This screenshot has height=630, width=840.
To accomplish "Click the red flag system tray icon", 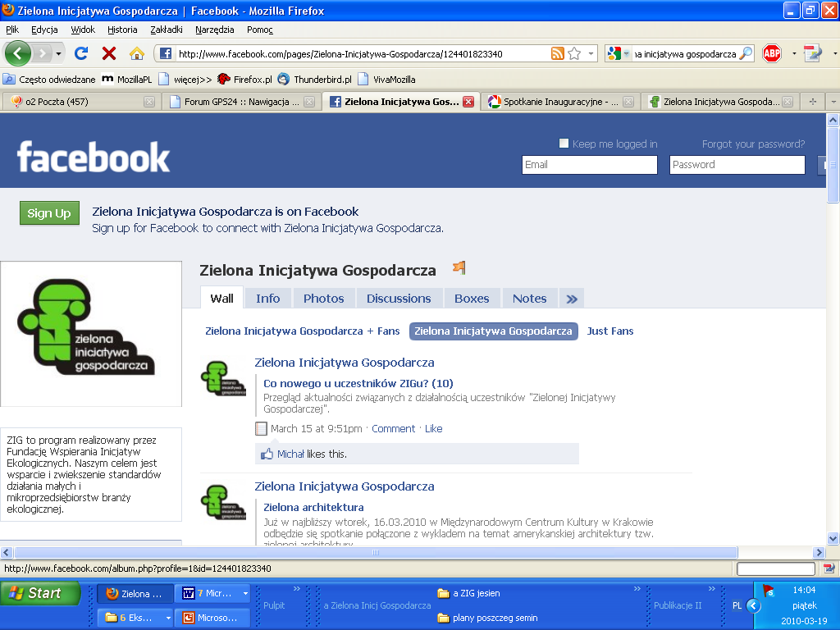I will [x=768, y=591].
